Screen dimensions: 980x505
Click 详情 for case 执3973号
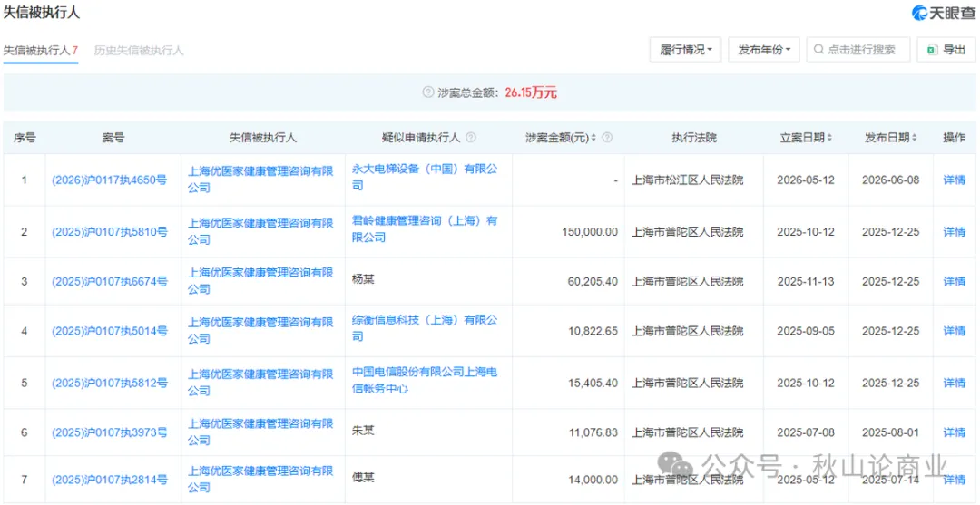coord(955,432)
